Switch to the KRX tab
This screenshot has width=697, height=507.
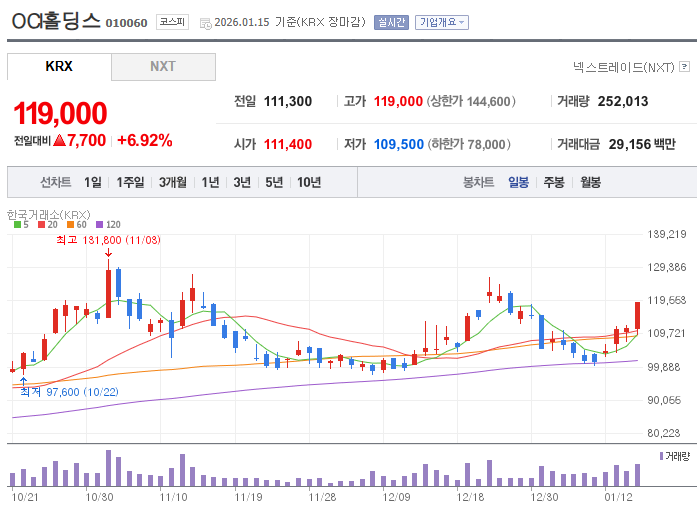pyautogui.click(x=59, y=67)
